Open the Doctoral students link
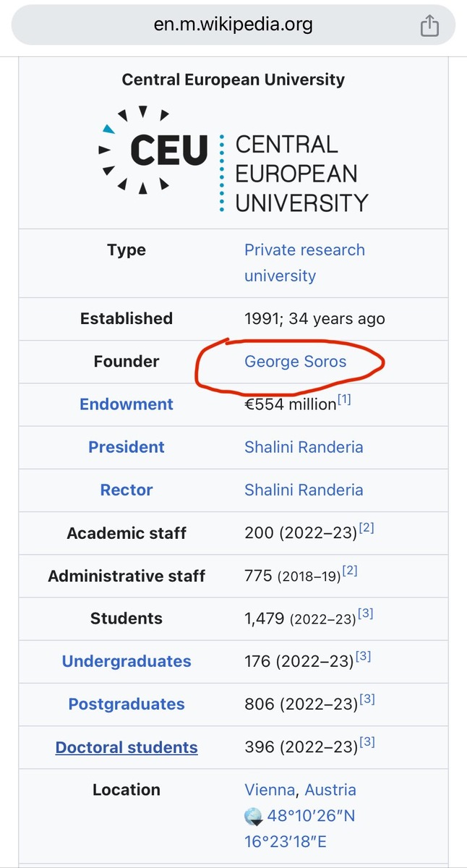 coord(127,747)
